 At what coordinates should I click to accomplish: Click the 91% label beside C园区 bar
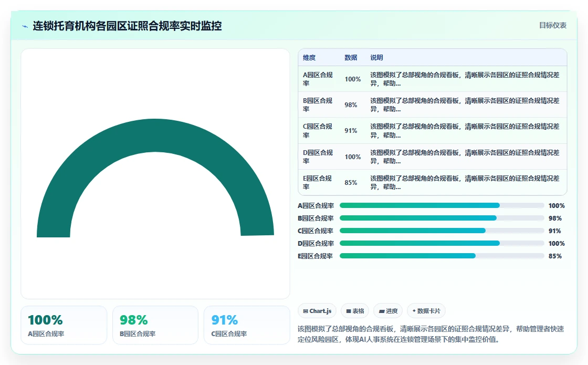click(555, 231)
